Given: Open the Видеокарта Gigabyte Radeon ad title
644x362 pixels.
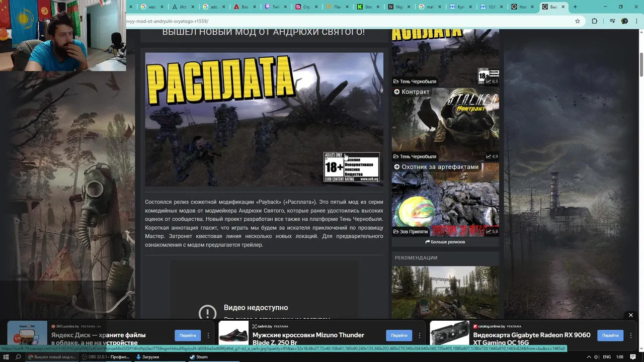Looking at the screenshot, I should [532, 338].
